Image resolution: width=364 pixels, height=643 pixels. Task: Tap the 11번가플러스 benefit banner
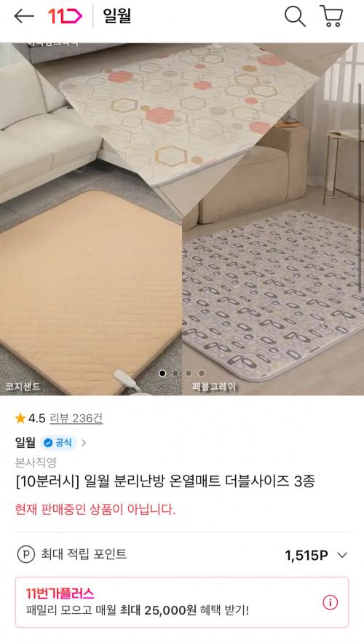182,602
